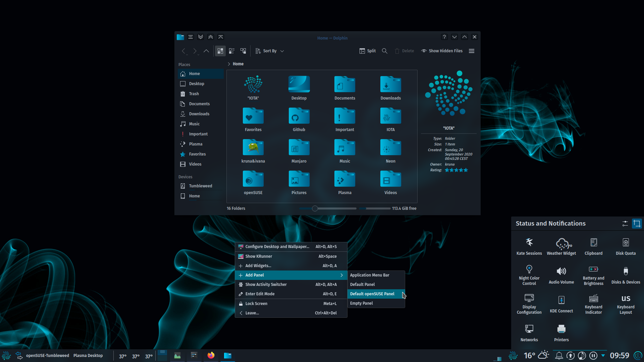Image resolution: width=644 pixels, height=362 pixels.
Task: Open application launcher at panel left
Action: tap(6, 355)
